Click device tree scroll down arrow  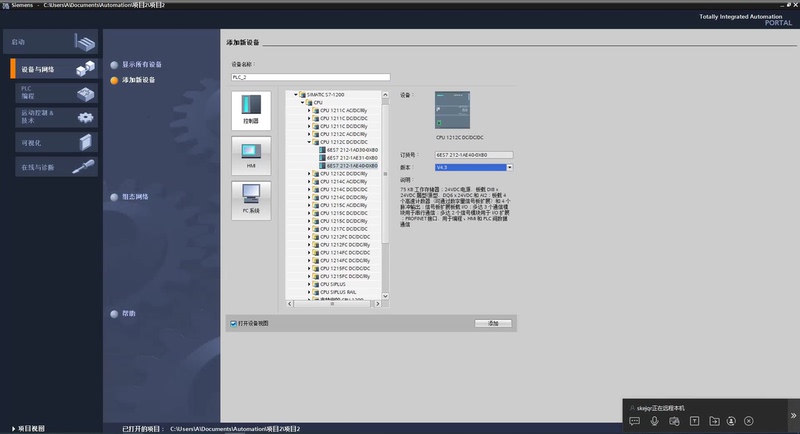[x=385, y=296]
